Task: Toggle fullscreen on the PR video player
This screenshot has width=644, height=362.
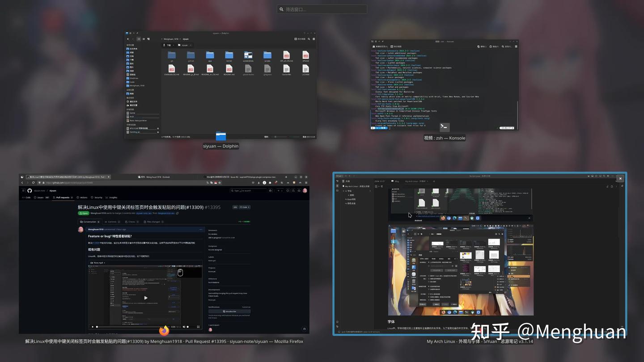Action: click(198, 327)
